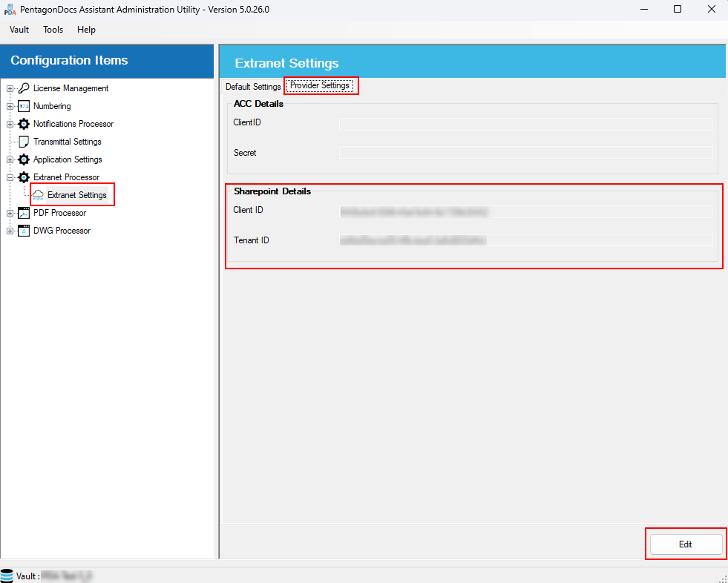728x583 pixels.
Task: Click the ACC ClientID input field
Action: (525, 124)
